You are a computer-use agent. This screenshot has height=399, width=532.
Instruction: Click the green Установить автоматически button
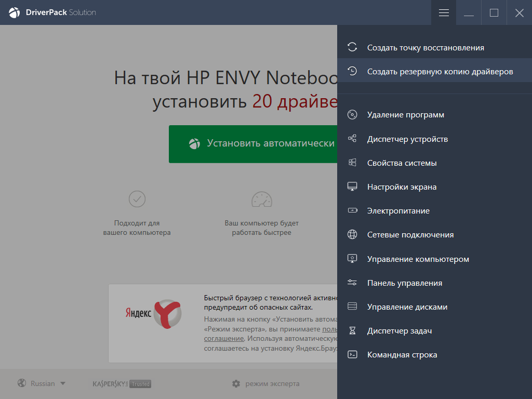[x=253, y=144]
